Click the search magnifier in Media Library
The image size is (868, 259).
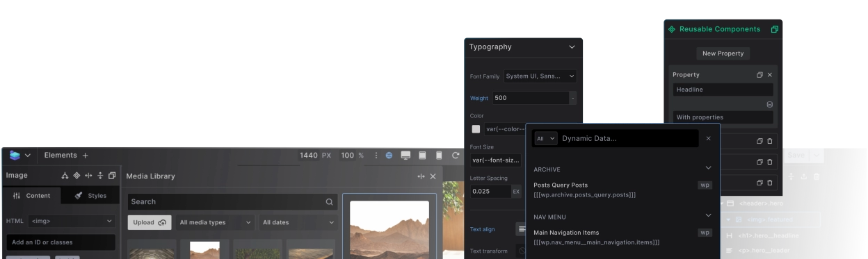point(330,201)
